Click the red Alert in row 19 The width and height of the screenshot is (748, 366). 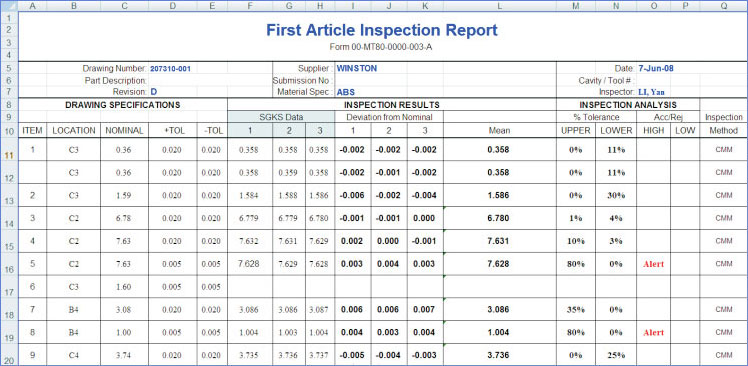coord(653,333)
